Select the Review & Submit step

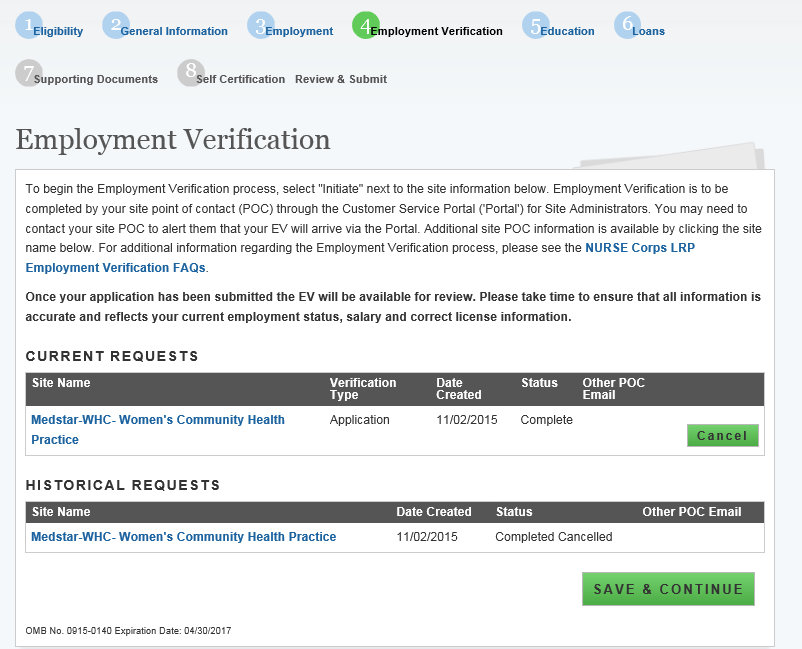click(x=341, y=79)
